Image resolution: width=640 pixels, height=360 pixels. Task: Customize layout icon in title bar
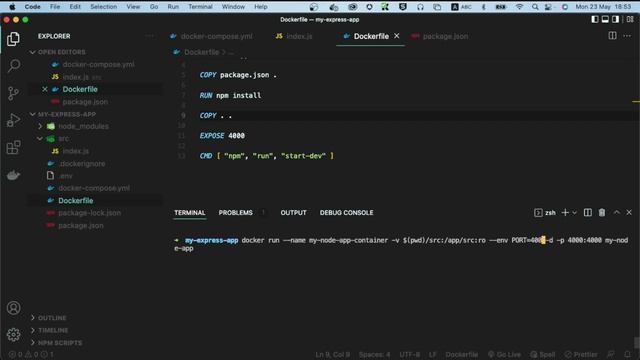tap(630, 19)
